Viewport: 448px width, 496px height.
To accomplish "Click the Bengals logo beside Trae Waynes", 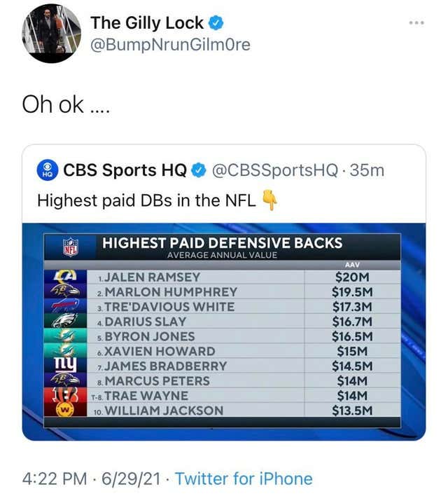I will (x=65, y=395).
